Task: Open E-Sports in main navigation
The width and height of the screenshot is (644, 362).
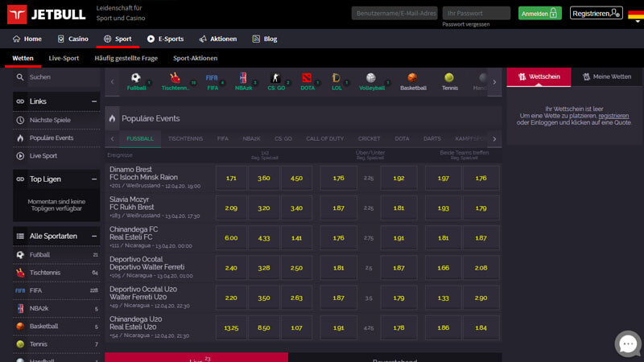Action: point(165,39)
